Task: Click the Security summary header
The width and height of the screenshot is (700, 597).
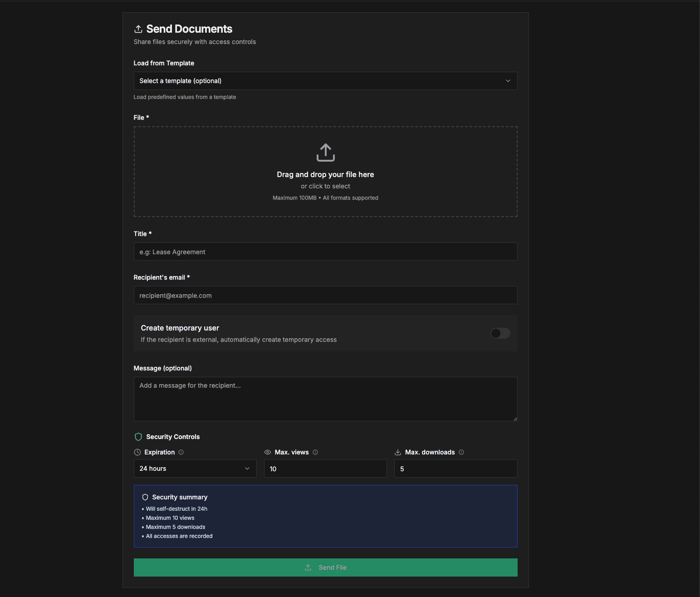Action: [179, 497]
